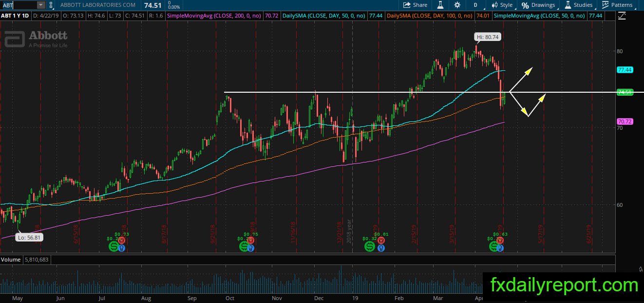Click the green dividend icon near October

[243, 247]
